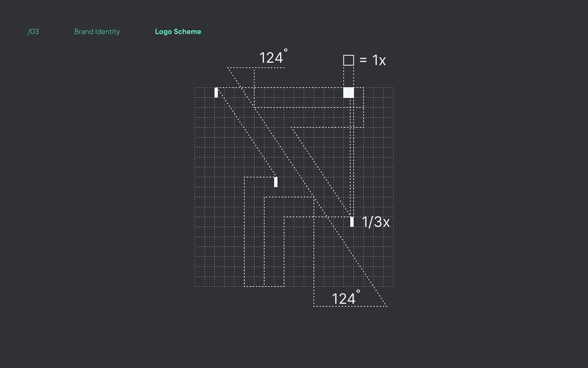Click the white bar beside 1/3x label

(352, 222)
